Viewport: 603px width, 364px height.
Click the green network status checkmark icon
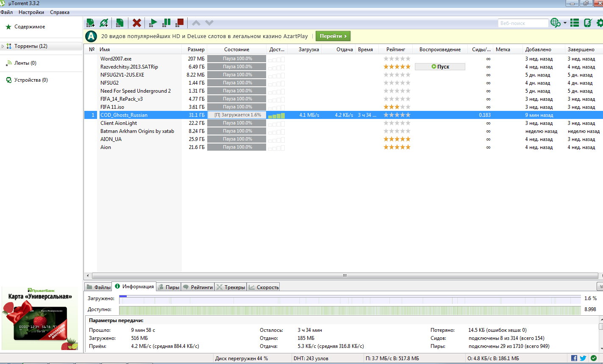(594, 358)
